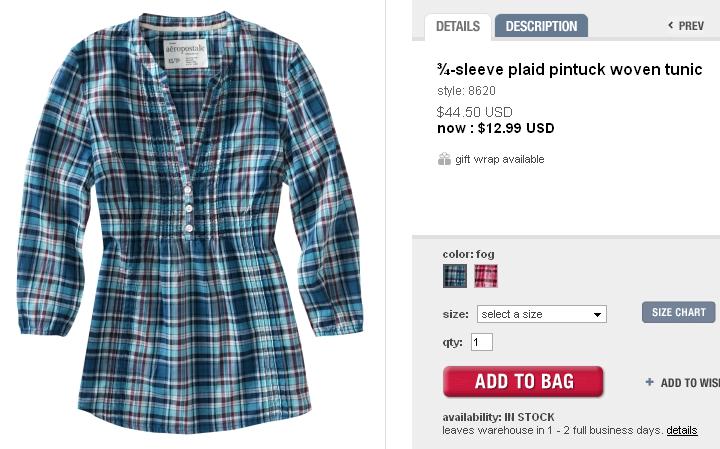Follow the shipping 'details' link

point(682,430)
